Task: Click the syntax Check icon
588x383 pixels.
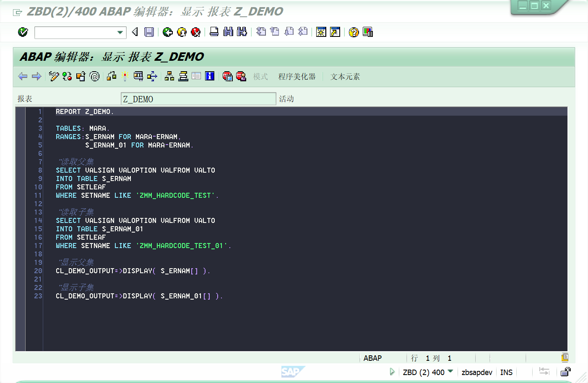Action: coord(67,76)
